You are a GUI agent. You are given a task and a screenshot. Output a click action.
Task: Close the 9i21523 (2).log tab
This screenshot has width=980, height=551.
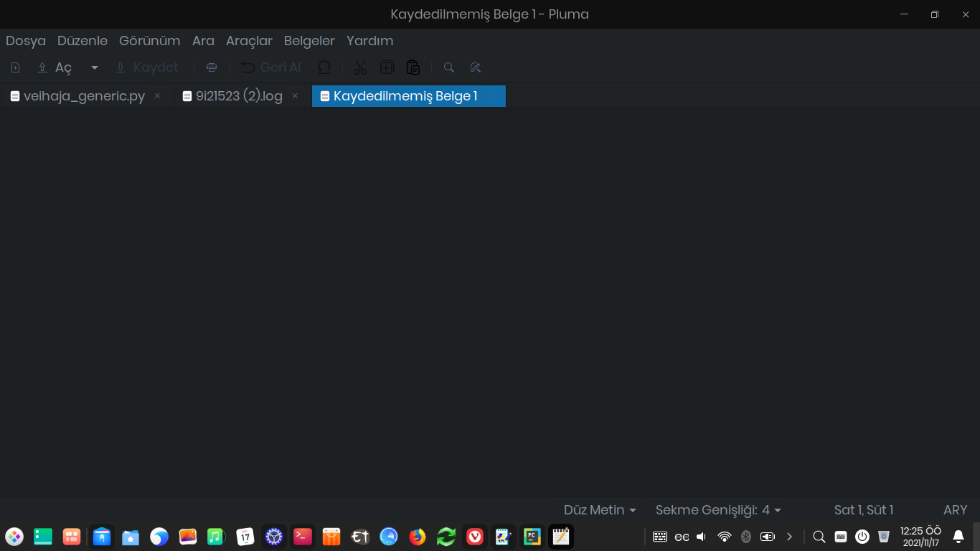click(295, 96)
